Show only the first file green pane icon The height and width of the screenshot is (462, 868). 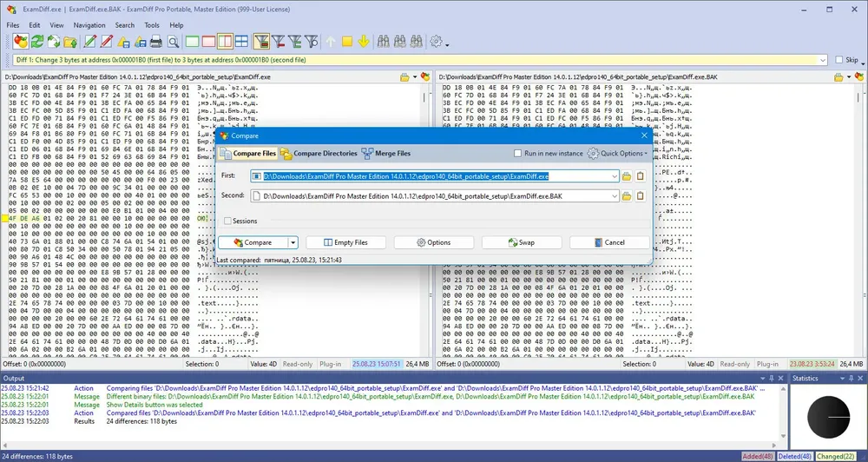pyautogui.click(x=192, y=42)
